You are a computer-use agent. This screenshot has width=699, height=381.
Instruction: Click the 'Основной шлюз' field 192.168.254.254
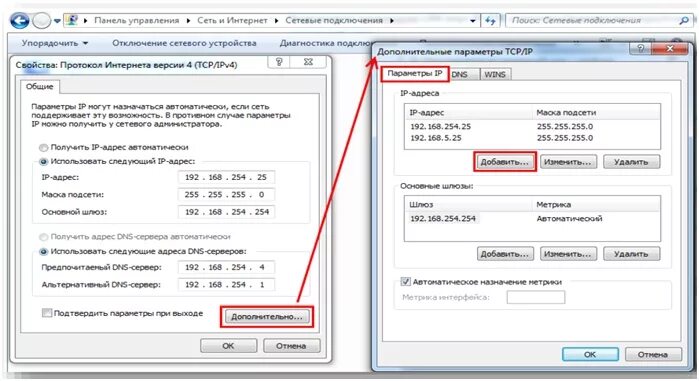pos(226,212)
